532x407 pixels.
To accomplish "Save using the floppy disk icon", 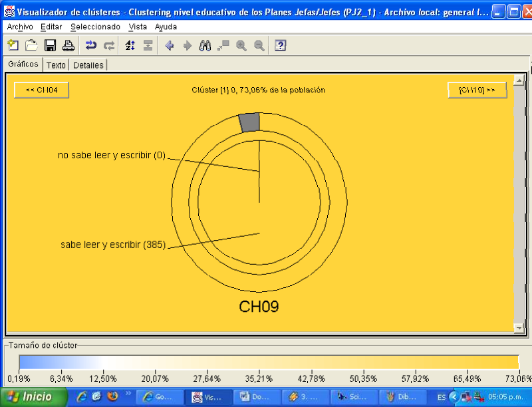I will tap(50, 45).
